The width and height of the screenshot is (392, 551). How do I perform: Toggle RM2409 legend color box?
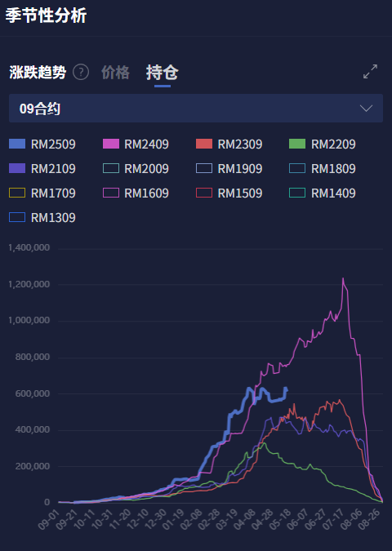[111, 144]
